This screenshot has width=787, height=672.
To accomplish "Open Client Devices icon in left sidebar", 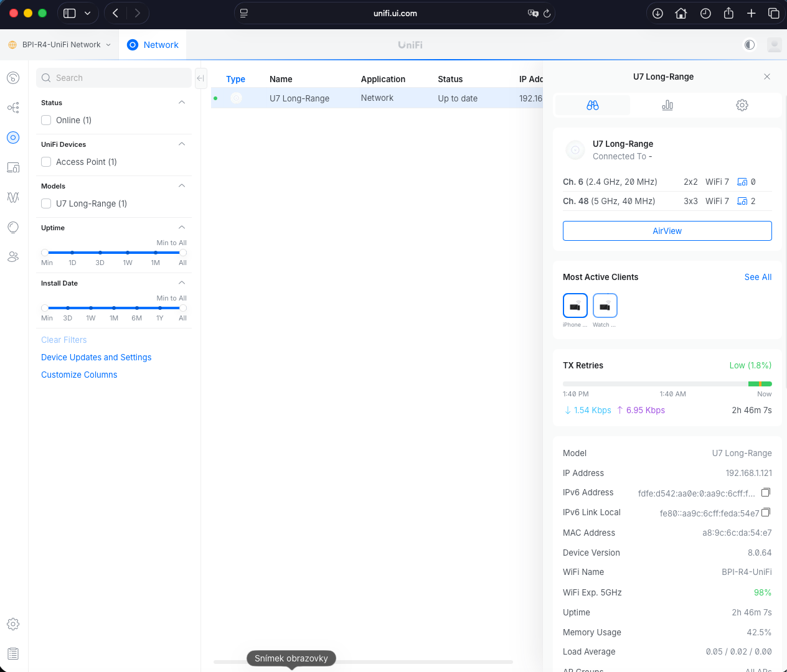I will click(x=13, y=167).
